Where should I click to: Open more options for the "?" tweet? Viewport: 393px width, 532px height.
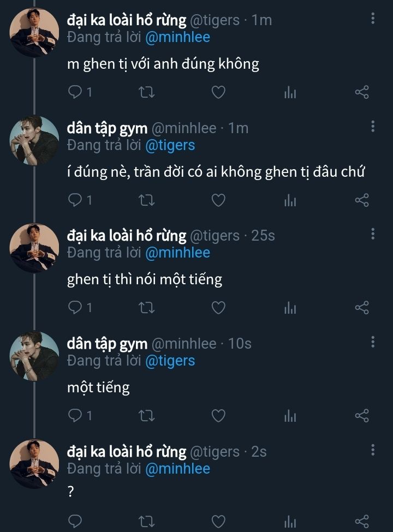pyautogui.click(x=373, y=450)
